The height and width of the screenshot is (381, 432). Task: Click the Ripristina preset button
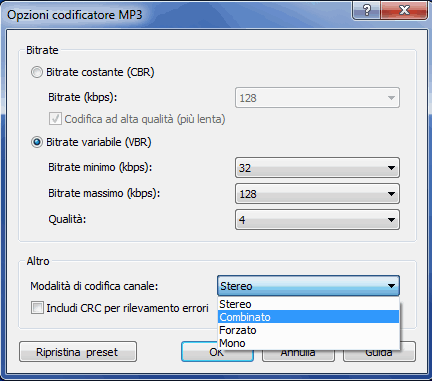click(x=78, y=352)
